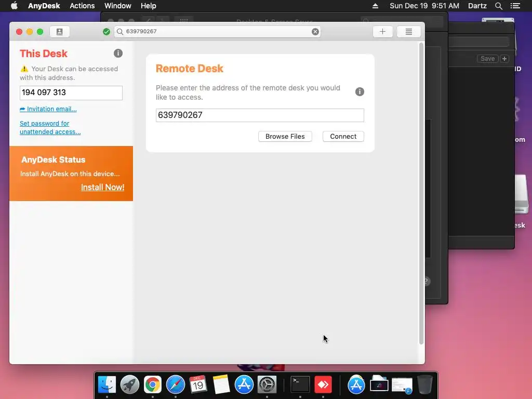Click the plus button next to Save
Viewport: 532px width, 399px height.
(x=504, y=59)
